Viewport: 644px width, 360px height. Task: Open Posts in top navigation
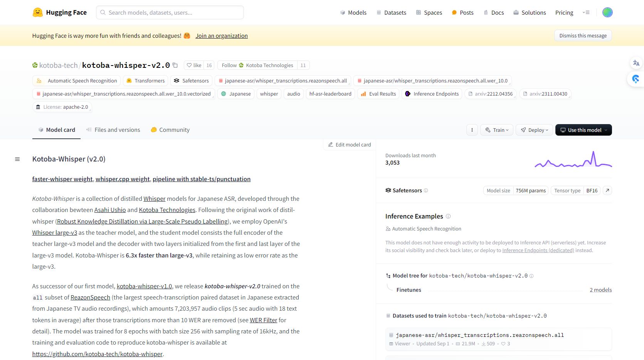(462, 12)
